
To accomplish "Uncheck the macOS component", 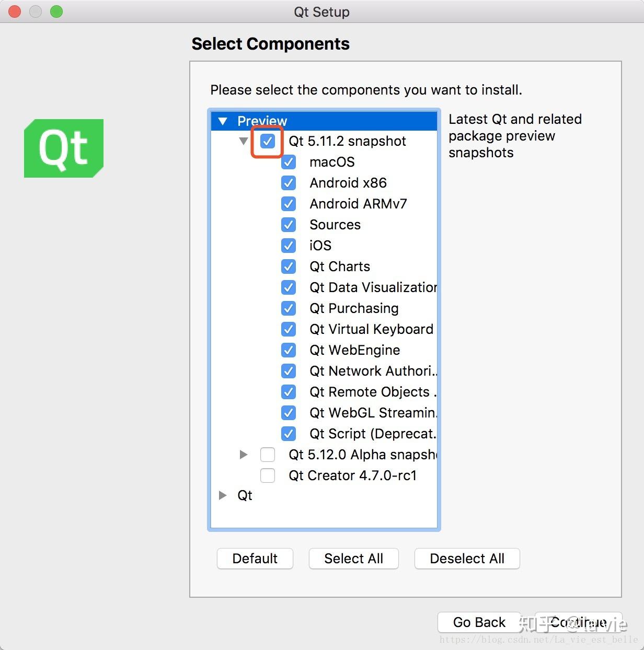I will pyautogui.click(x=289, y=162).
